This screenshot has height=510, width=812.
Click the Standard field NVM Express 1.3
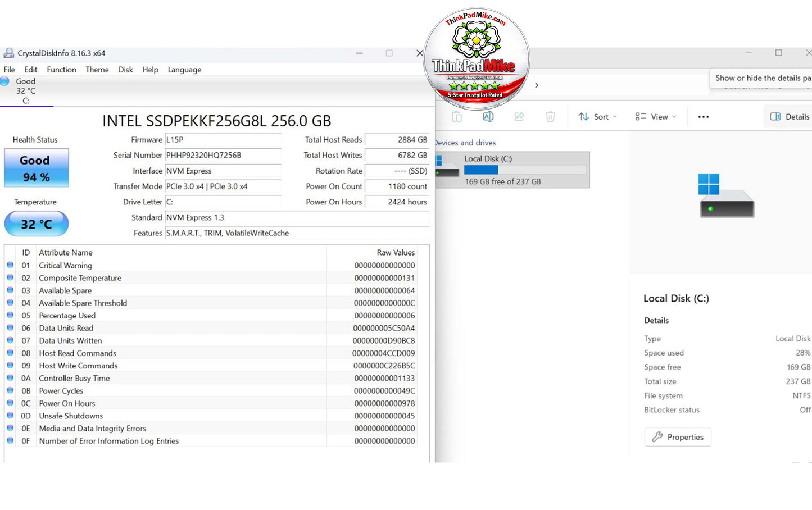(297, 217)
